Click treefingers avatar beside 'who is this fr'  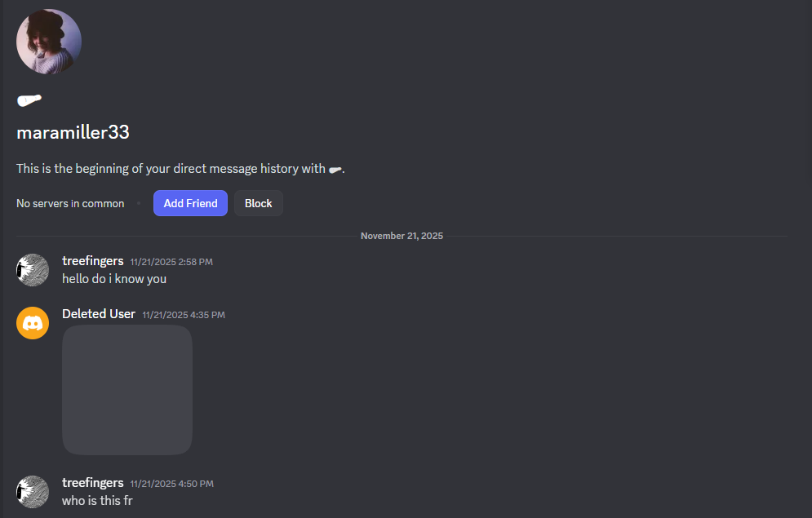pos(33,492)
